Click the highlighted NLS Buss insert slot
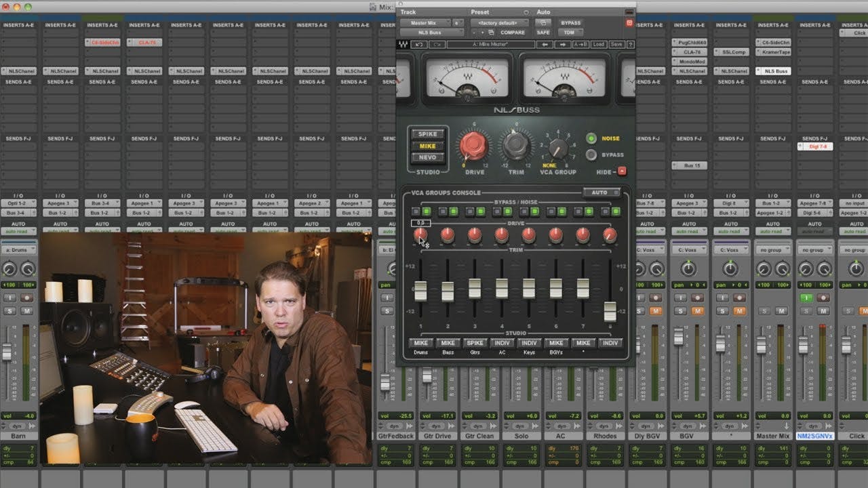This screenshot has height=488, width=868. pos(773,71)
